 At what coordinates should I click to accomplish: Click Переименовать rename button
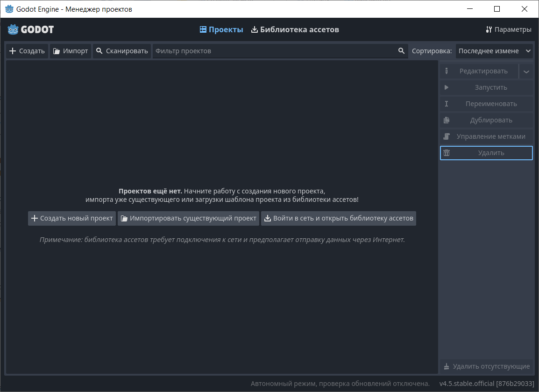point(486,104)
